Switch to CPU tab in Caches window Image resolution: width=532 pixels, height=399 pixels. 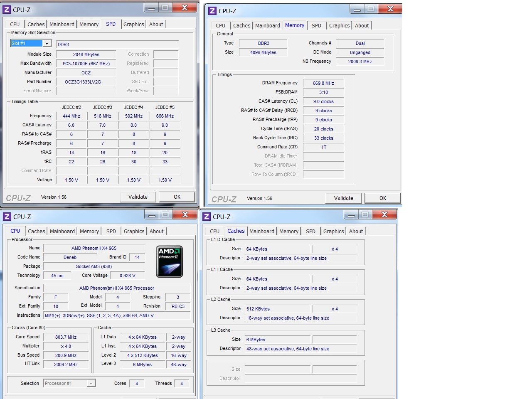click(x=215, y=231)
